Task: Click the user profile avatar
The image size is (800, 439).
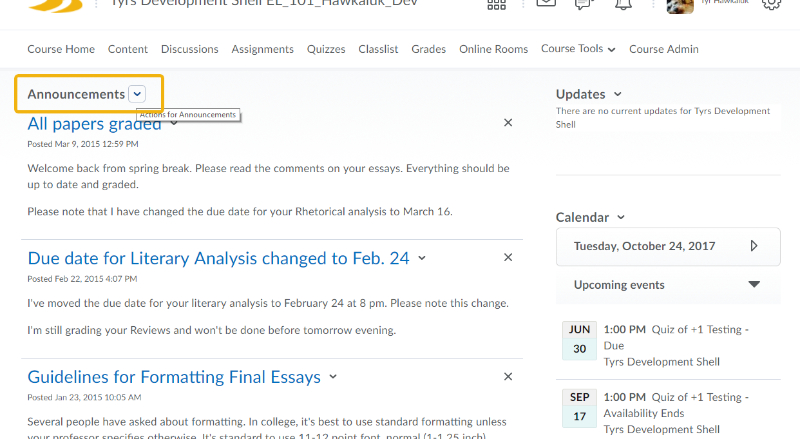Action: (681, 5)
